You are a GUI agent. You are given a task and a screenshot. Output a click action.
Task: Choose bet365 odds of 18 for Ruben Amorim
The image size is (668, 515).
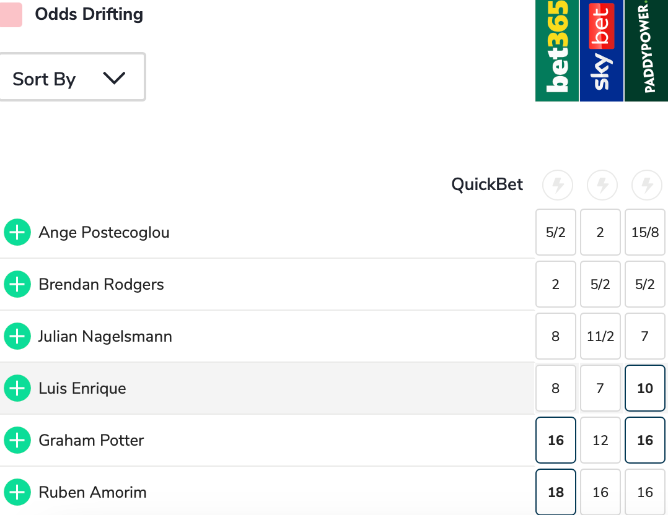pos(556,492)
